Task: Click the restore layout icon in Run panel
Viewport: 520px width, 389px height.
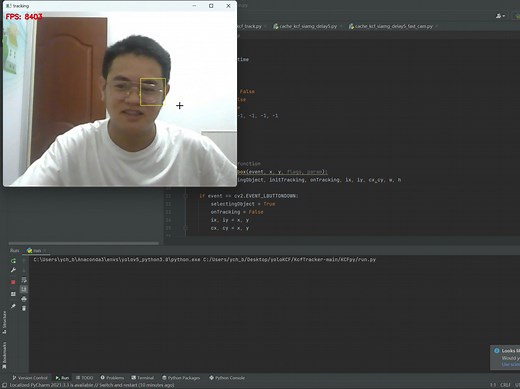Action: (13, 294)
